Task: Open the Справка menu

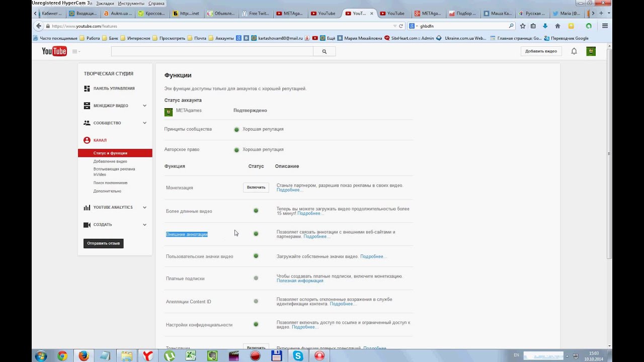Action: [156, 4]
